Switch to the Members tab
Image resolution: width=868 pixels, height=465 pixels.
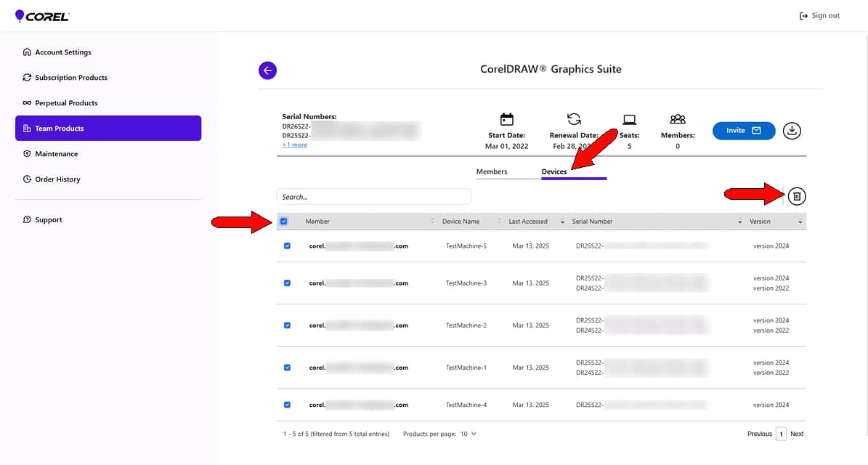click(491, 171)
